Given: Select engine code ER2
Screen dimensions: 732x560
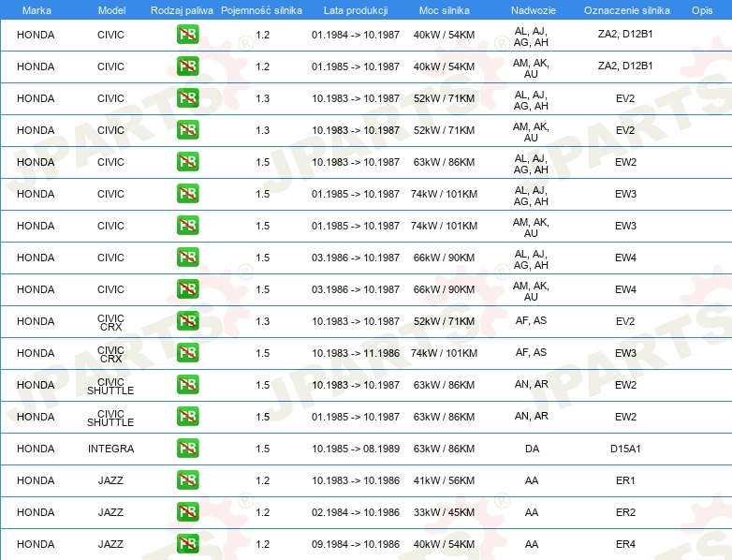Looking at the screenshot, I should pyautogui.click(x=625, y=512).
